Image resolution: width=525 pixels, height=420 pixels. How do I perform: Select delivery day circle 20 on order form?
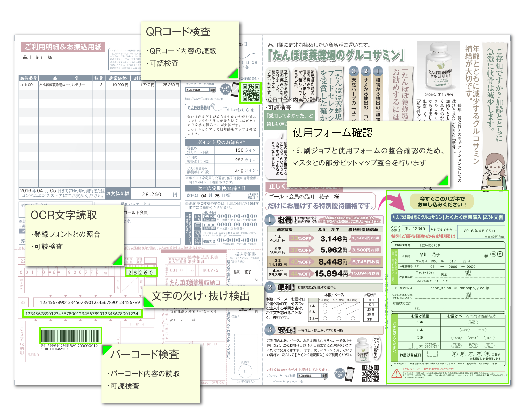point(471,353)
